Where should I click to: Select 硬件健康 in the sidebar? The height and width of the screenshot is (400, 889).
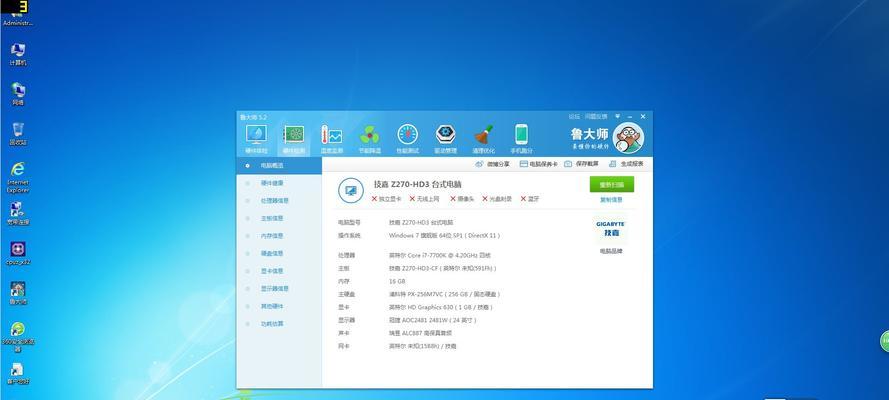(x=279, y=183)
